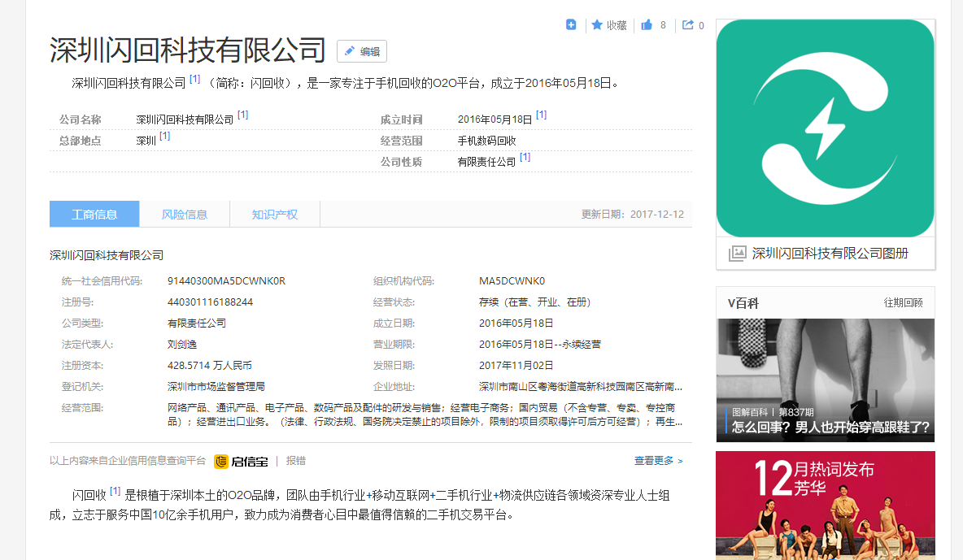Screen dimensions: 963x560
Task: Click the truncated 企业地址 address text
Action: coord(581,386)
